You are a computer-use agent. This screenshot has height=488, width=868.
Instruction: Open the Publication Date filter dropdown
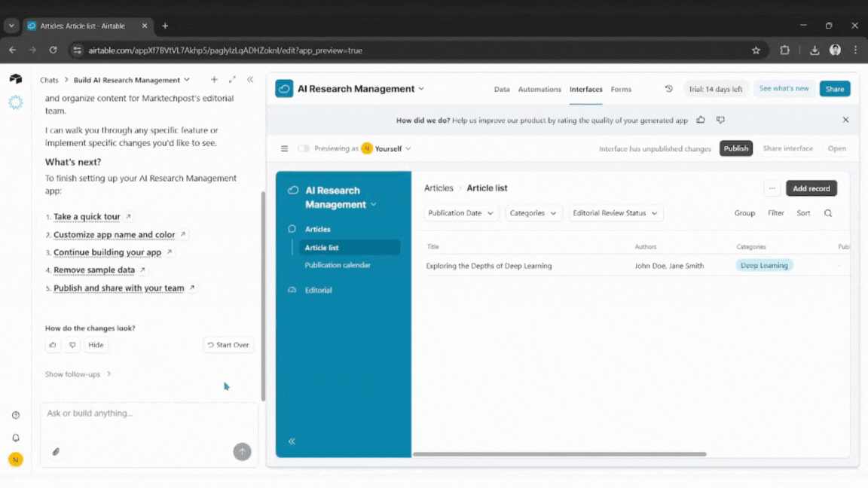tap(460, 213)
